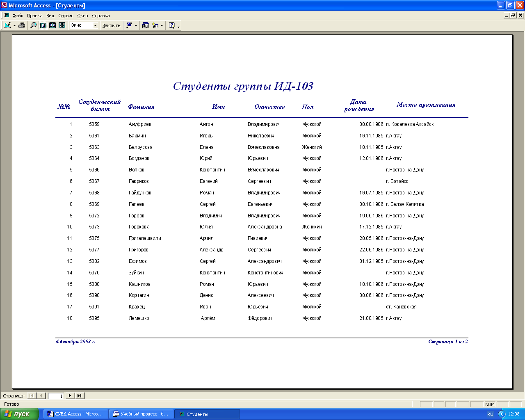
Task: Click the NUM status bar indicator
Action: click(x=490, y=404)
